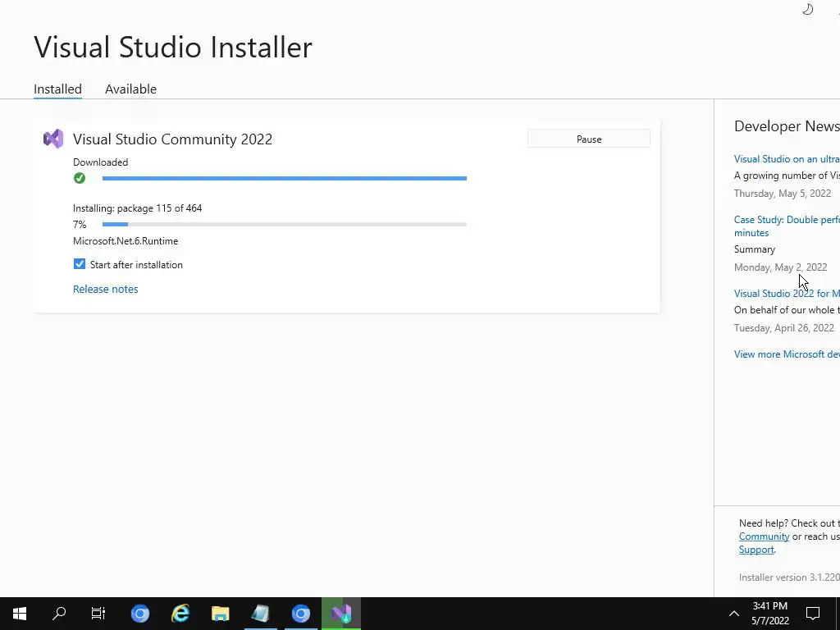This screenshot has width=840, height=630.
Task: Click the Visual Studio Community 2022 logo icon
Action: point(53,139)
